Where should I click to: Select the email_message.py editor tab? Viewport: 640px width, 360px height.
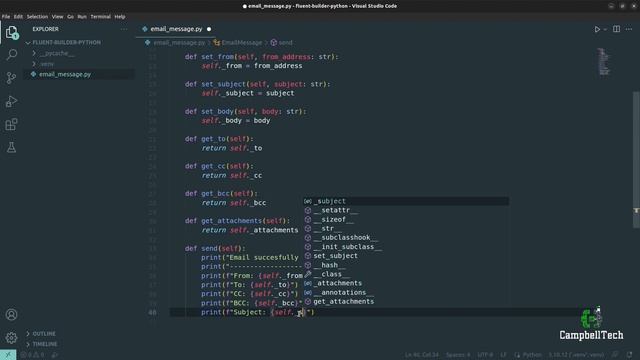coord(176,29)
